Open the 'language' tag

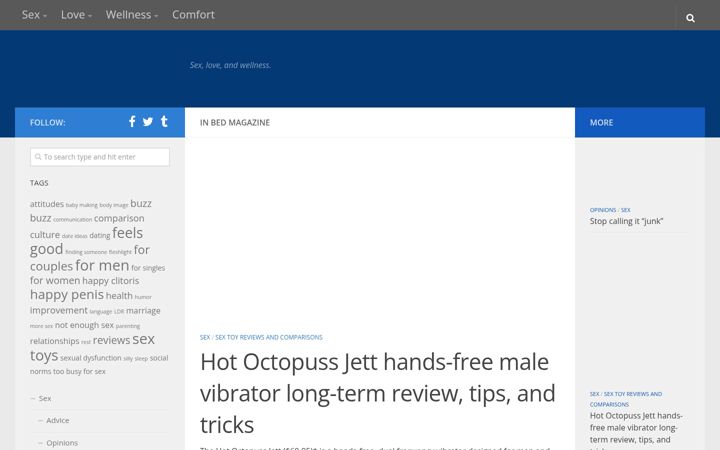click(101, 312)
